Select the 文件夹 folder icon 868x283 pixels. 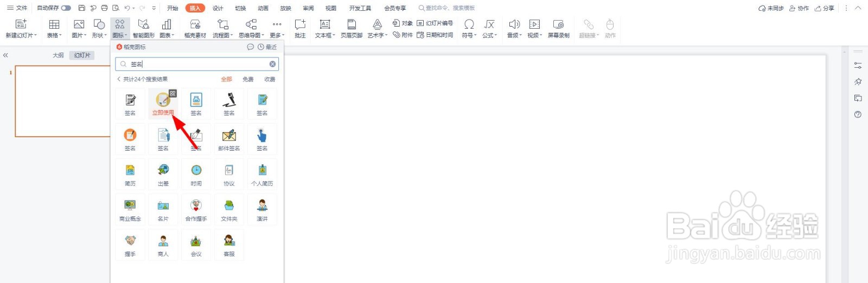229,209
